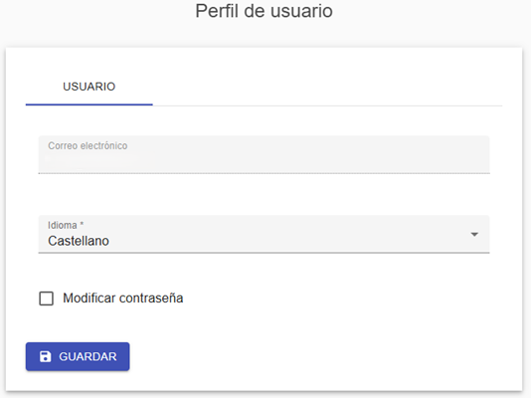
Task: Click the floppy disk save icon
Action: (x=45, y=356)
